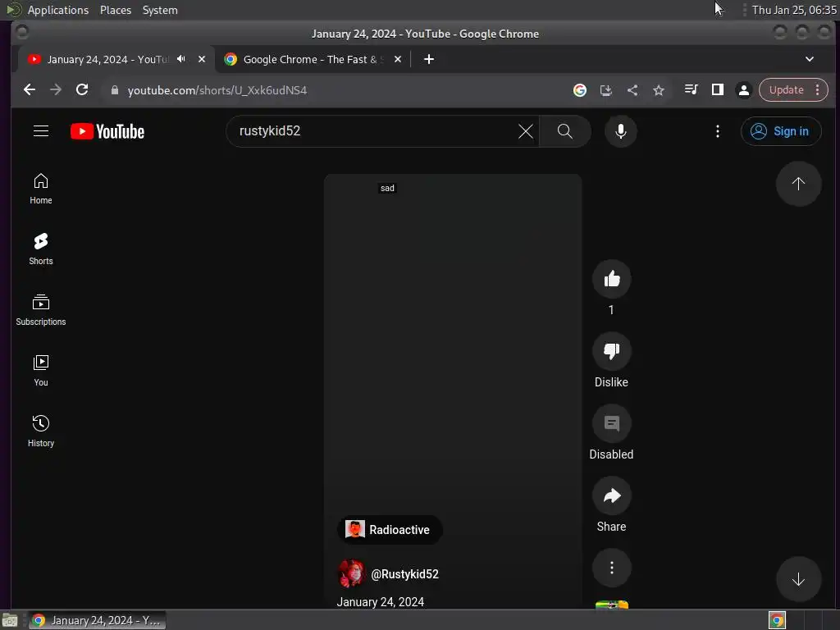This screenshot has width=840, height=630.
Task: Reload the page
Action: (x=82, y=90)
